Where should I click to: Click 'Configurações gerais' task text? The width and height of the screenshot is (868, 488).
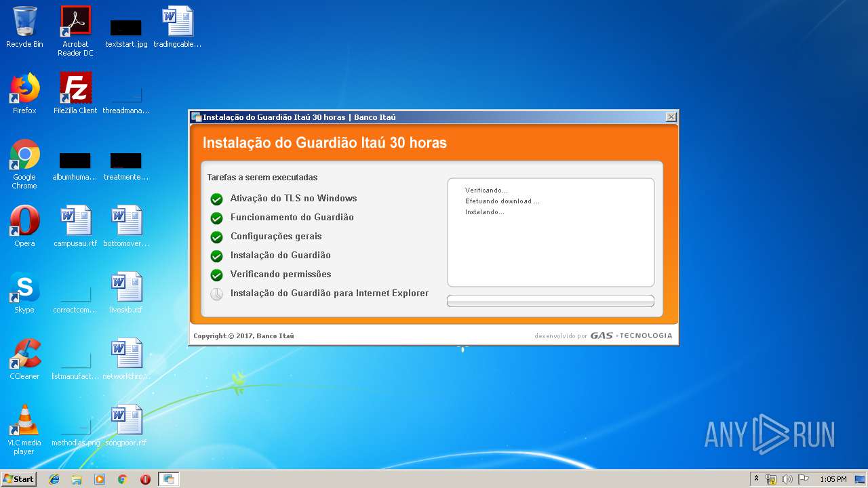click(x=276, y=237)
